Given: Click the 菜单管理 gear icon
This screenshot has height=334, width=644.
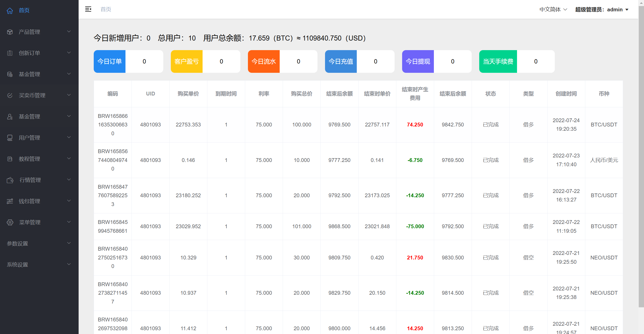Looking at the screenshot, I should point(10,222).
